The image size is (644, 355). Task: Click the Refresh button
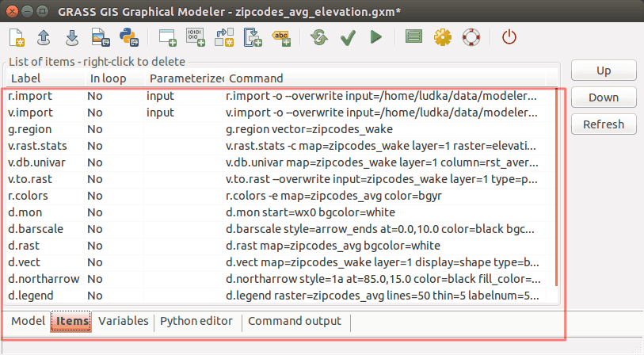pyautogui.click(x=604, y=124)
